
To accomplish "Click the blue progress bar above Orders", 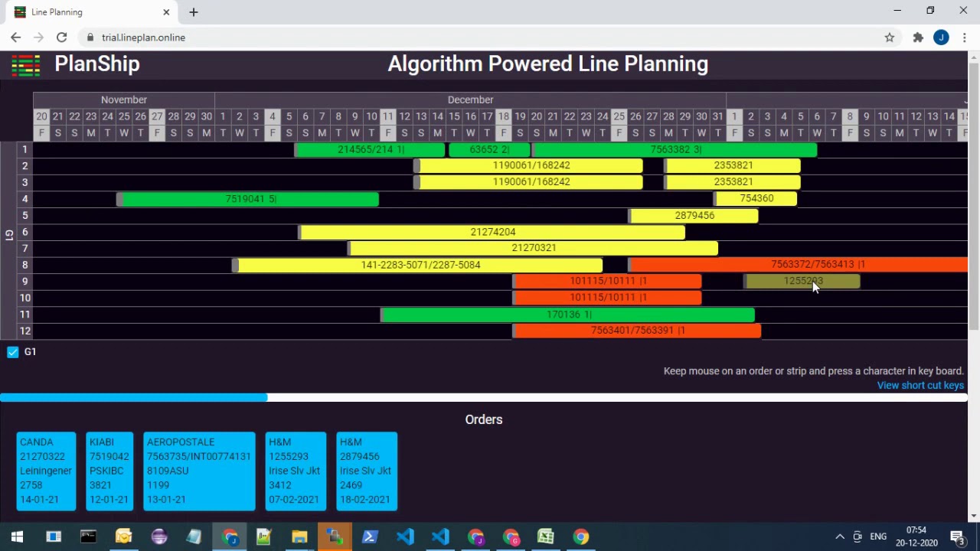I will click(134, 397).
